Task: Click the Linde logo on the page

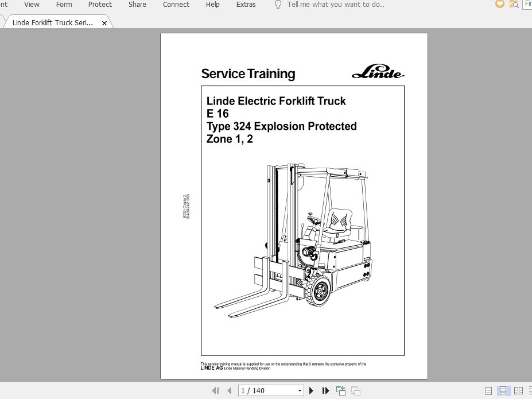Action: [378, 72]
